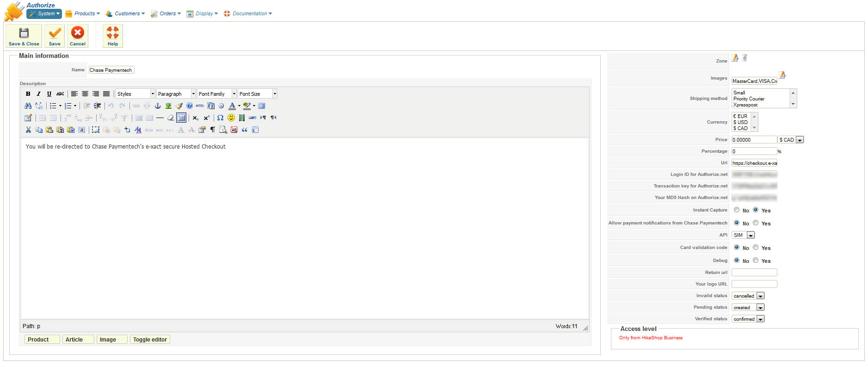868x367 pixels.
Task: Open the API dropdown showing SIM
Action: pyautogui.click(x=743, y=235)
